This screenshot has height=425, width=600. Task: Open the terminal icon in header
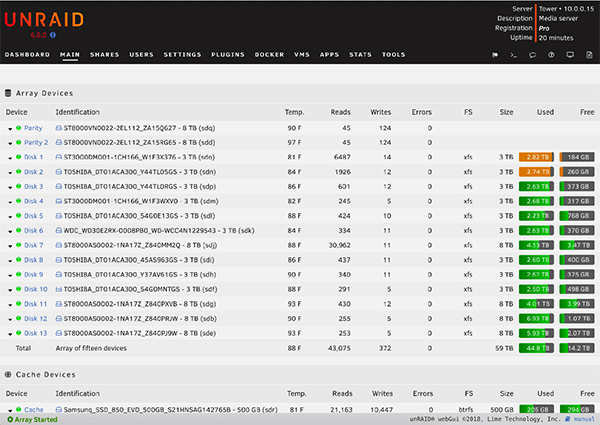coord(514,55)
